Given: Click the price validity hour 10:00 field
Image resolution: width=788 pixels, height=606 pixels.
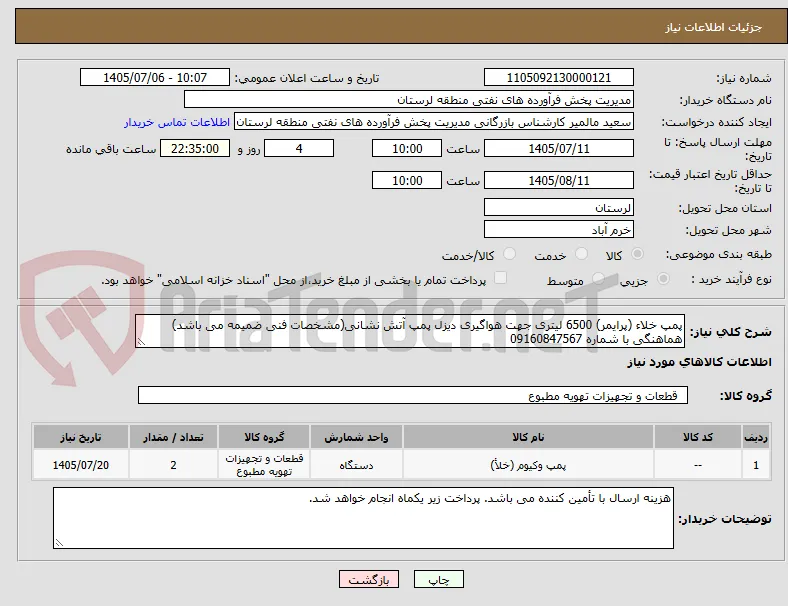Looking at the screenshot, I should point(407,180).
